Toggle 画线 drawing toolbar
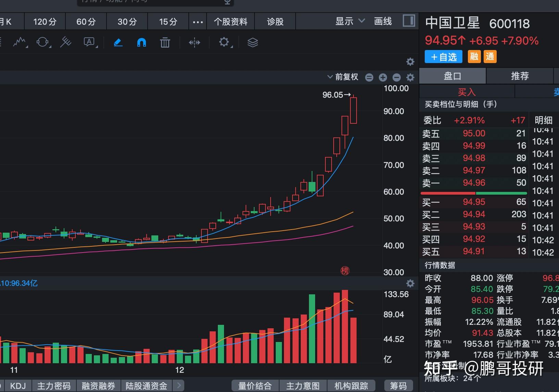559x392 pixels. 383,22
